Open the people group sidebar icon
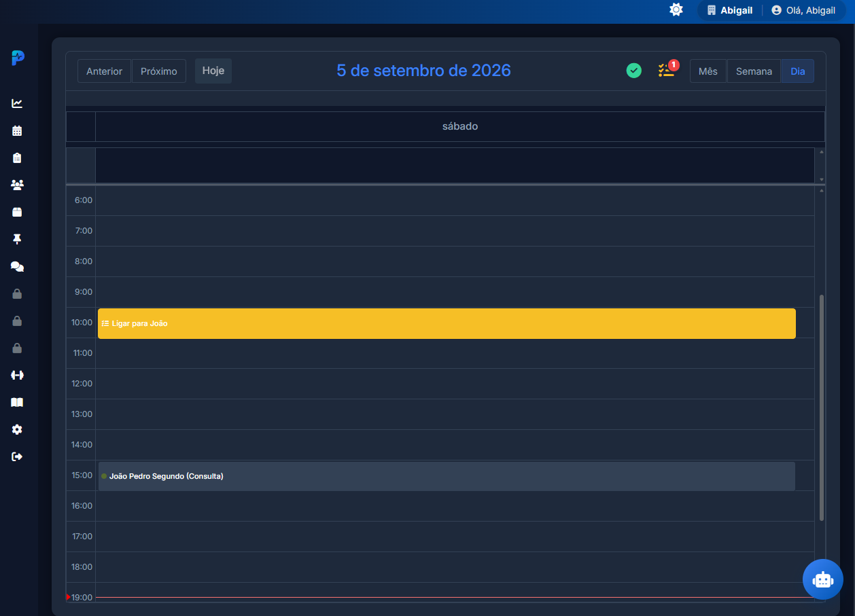The width and height of the screenshot is (855, 616). (x=17, y=185)
